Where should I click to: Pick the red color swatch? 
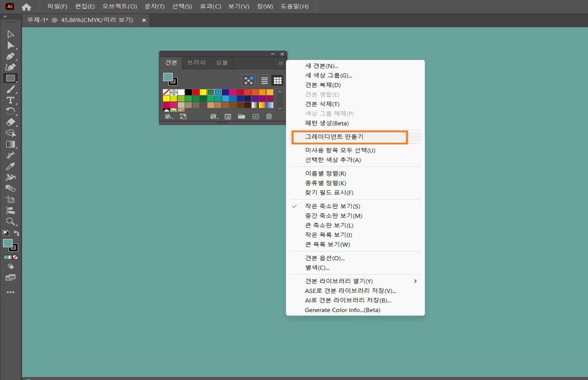pos(196,92)
